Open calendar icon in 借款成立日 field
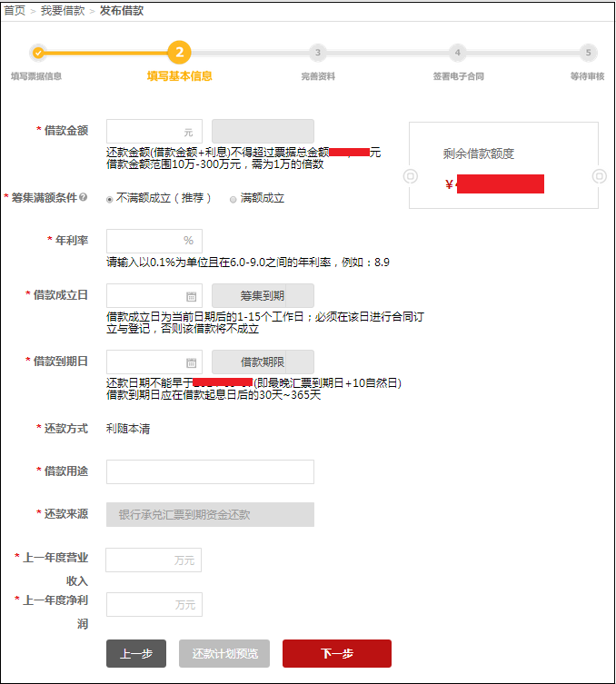Viewport: 616px width, 684px height. (191, 296)
